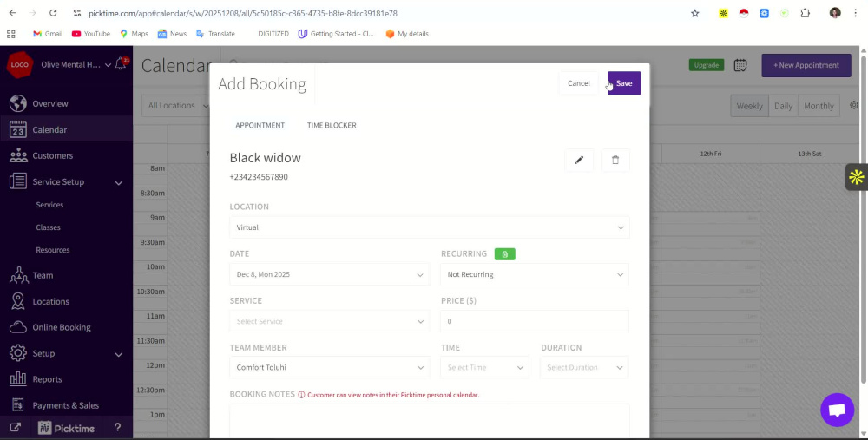Image resolution: width=868 pixels, height=440 pixels.
Task: Expand the Setup section chevron
Action: point(118,354)
